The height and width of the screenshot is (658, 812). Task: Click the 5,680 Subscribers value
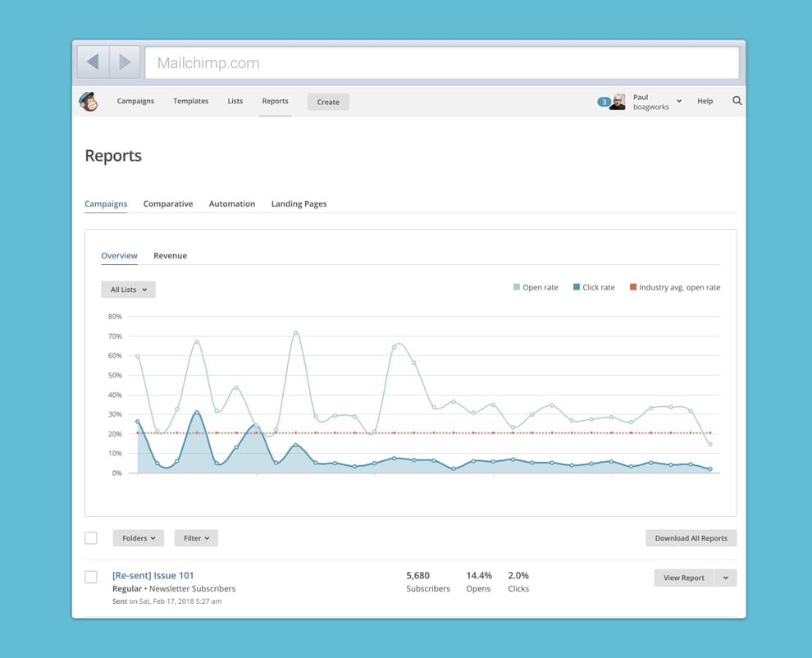418,575
